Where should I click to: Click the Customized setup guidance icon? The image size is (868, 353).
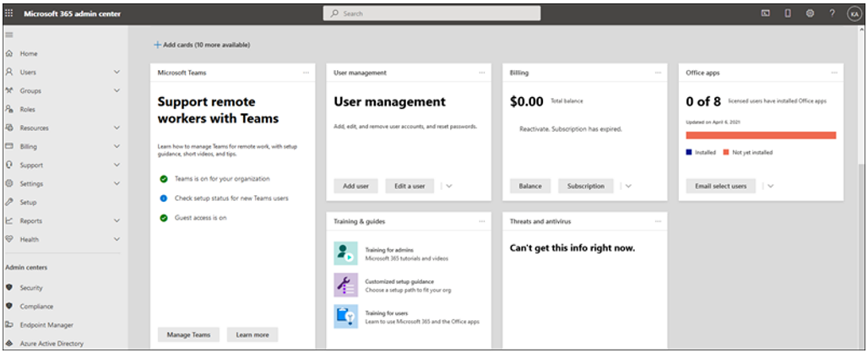(x=346, y=285)
